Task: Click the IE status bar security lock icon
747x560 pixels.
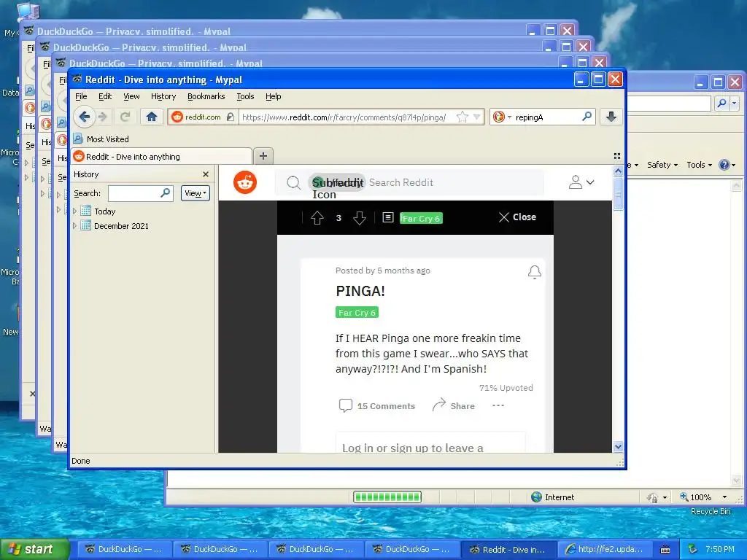Action: [x=652, y=497]
